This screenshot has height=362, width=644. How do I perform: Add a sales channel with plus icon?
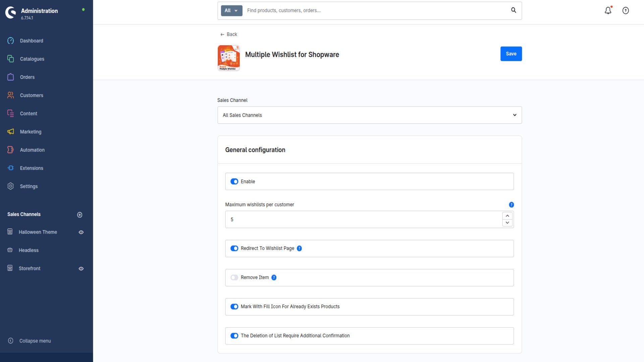(80, 215)
